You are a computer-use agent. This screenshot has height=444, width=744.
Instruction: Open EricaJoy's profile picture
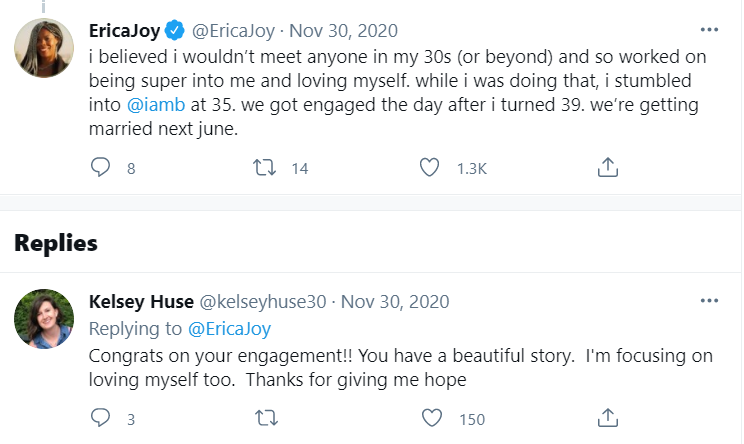[45, 47]
